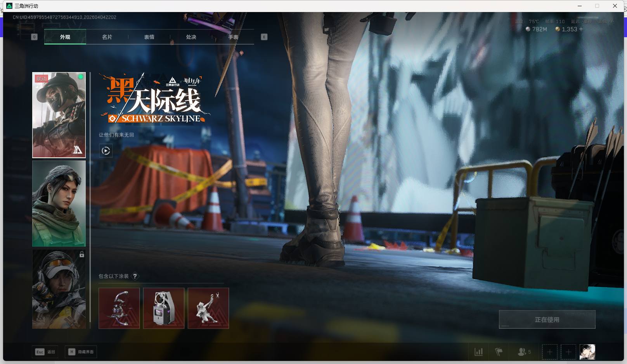View the white figure charm item
The width and height of the screenshot is (627, 364).
[x=208, y=308]
